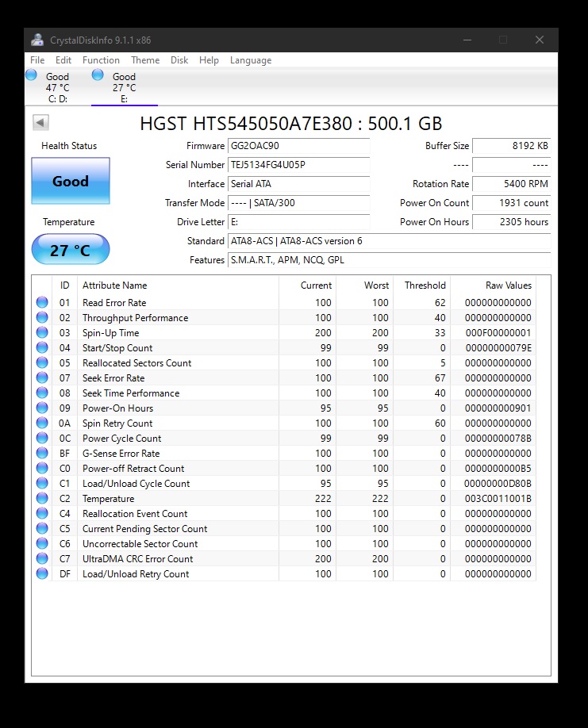Click status orb for Power-On Hours row
588x728 pixels.
pyautogui.click(x=42, y=408)
